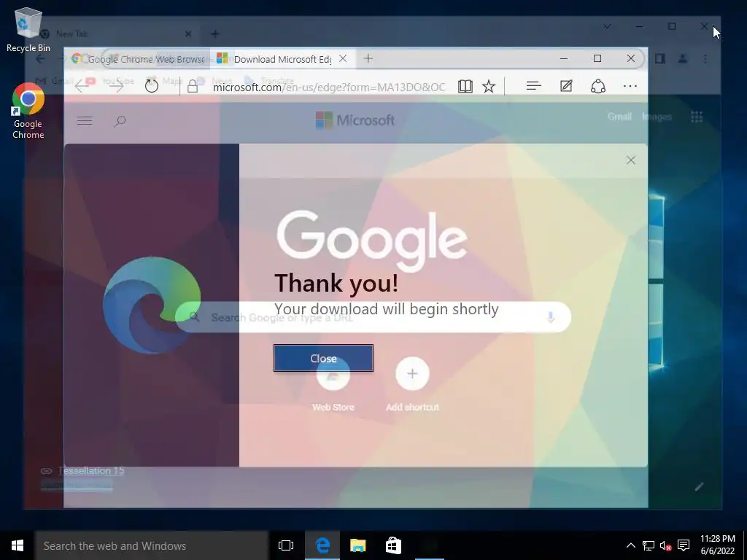Close the Chrome New Tab tab
The height and width of the screenshot is (560, 747).
click(188, 34)
